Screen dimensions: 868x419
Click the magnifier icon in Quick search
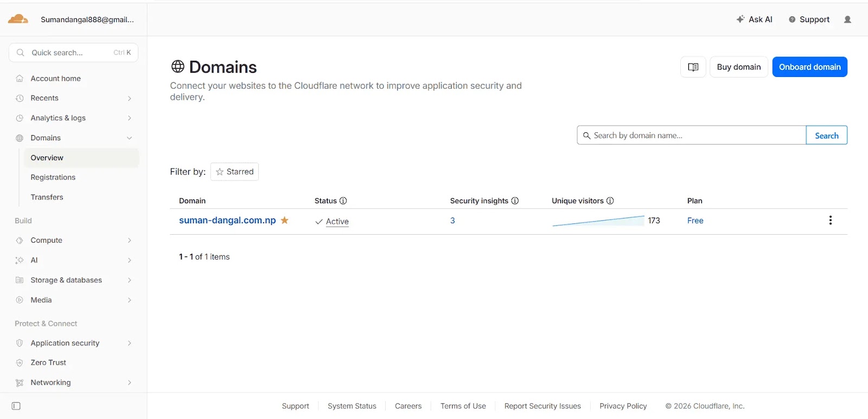pos(21,53)
